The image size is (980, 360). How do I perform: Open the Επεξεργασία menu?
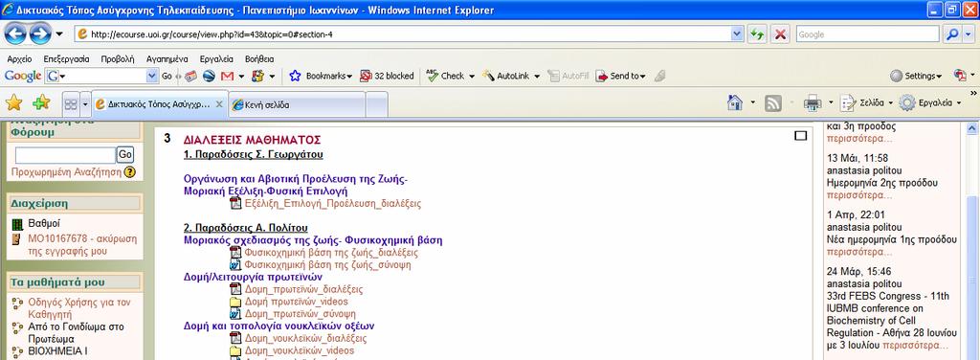click(66, 58)
